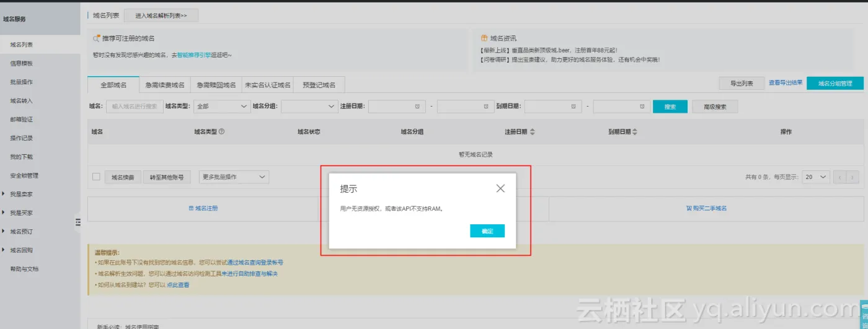Expand the 我是卖家 sidebar section

pyautogui.click(x=21, y=194)
